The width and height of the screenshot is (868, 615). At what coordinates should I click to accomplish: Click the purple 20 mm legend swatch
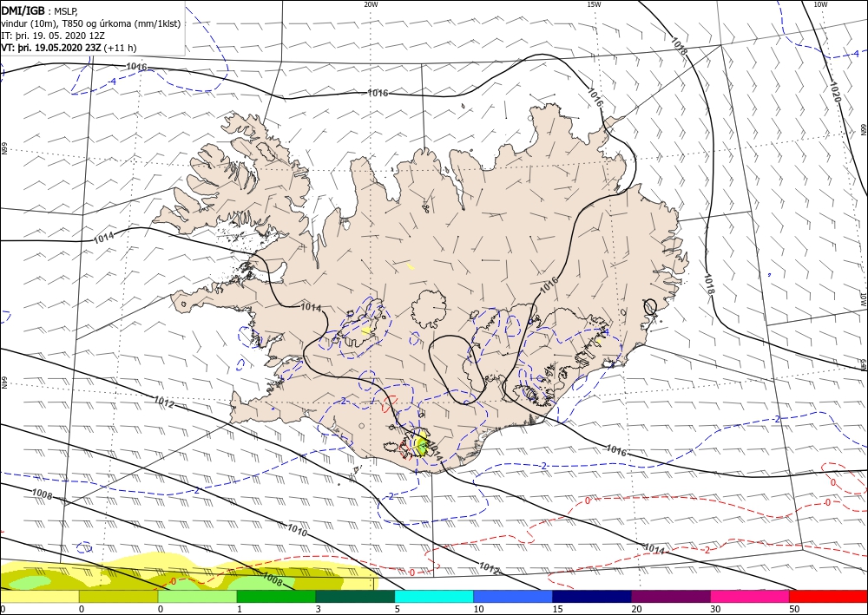pyautogui.click(x=671, y=596)
